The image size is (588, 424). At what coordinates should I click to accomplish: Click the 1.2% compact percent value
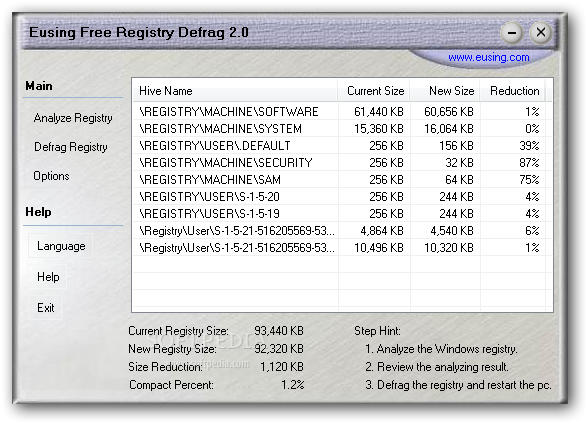[292, 385]
